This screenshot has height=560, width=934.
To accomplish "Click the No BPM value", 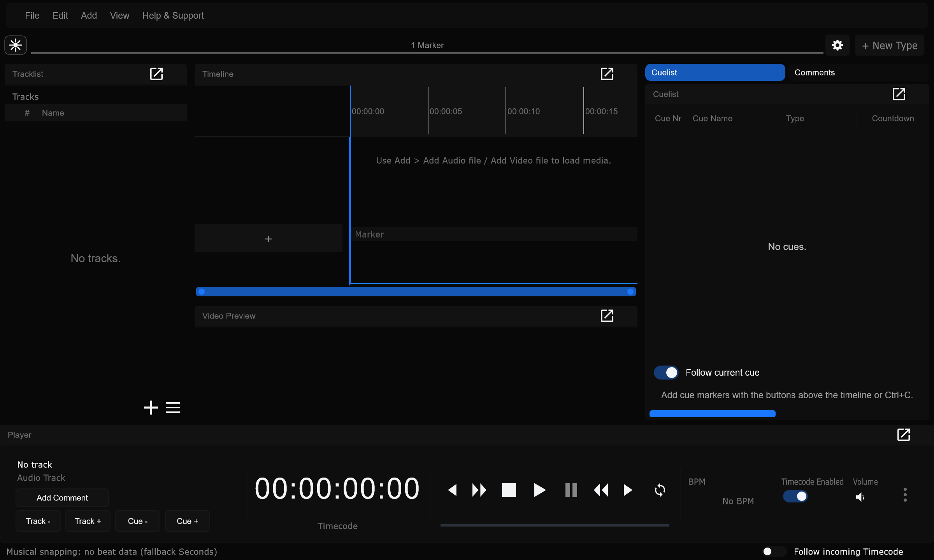I will point(738,501).
